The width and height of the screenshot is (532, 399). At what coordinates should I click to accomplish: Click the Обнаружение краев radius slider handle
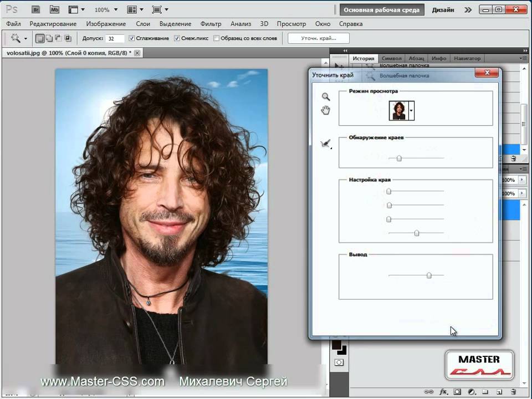coord(400,158)
